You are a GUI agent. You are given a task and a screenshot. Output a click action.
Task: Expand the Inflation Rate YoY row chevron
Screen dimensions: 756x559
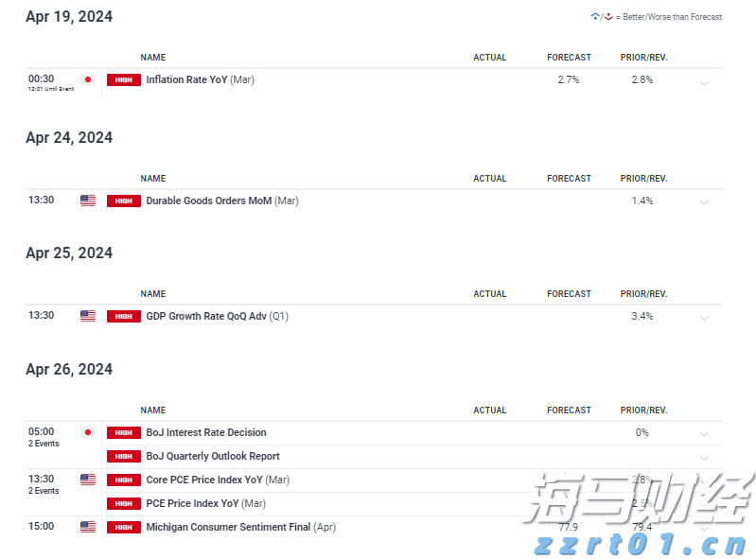(x=704, y=83)
